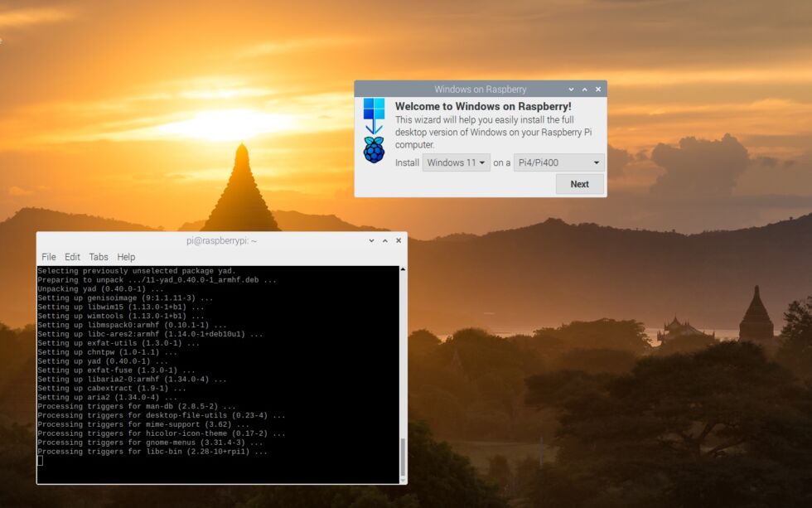Expand the Pi4/Pi400 board dropdown

[558, 162]
